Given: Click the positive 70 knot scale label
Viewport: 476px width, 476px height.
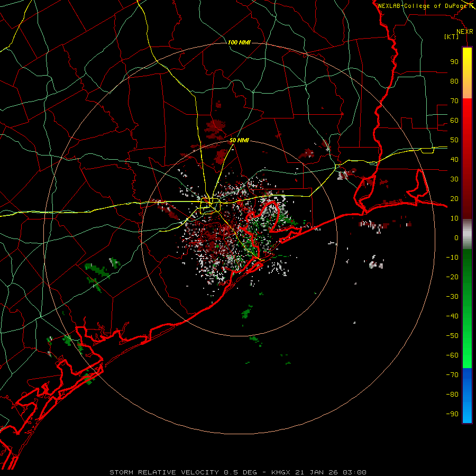Looking at the screenshot, I should click(x=454, y=101).
